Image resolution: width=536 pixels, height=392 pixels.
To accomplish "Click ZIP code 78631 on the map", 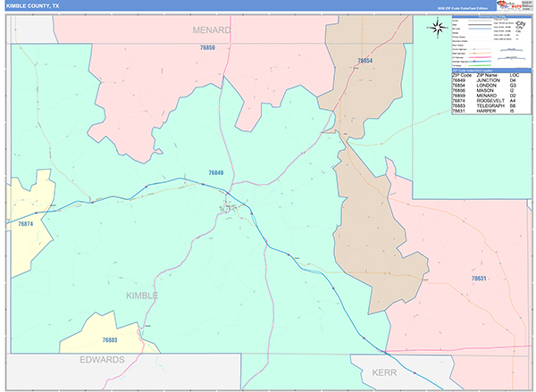I will (x=479, y=279).
